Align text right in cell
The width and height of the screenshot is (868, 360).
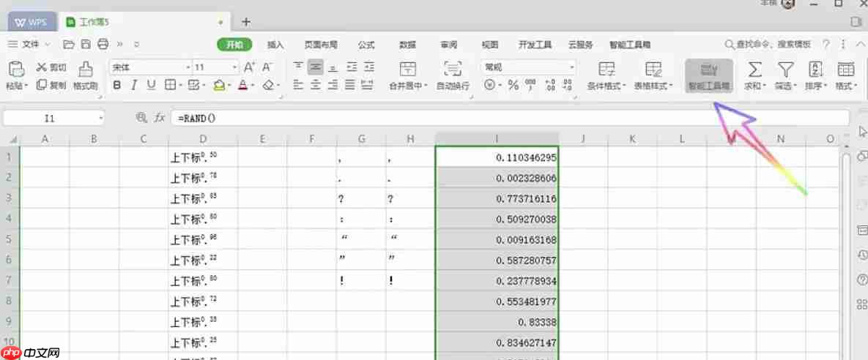[333, 85]
